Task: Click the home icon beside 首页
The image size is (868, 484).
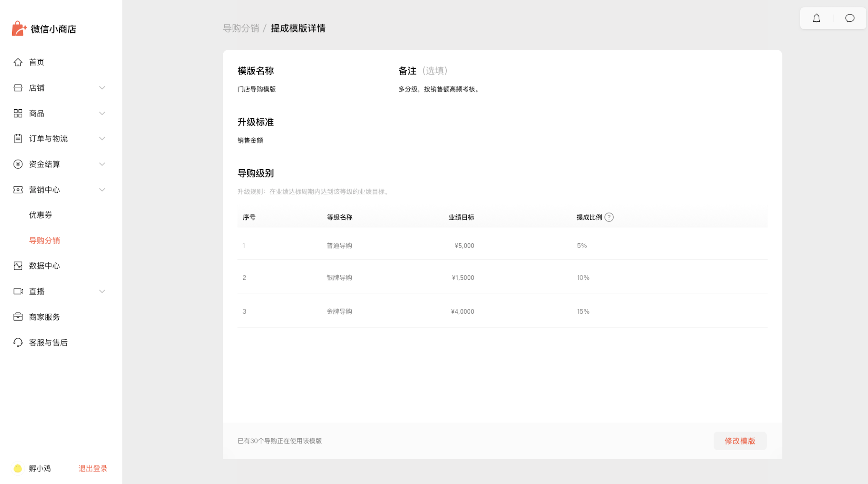Action: pyautogui.click(x=18, y=62)
